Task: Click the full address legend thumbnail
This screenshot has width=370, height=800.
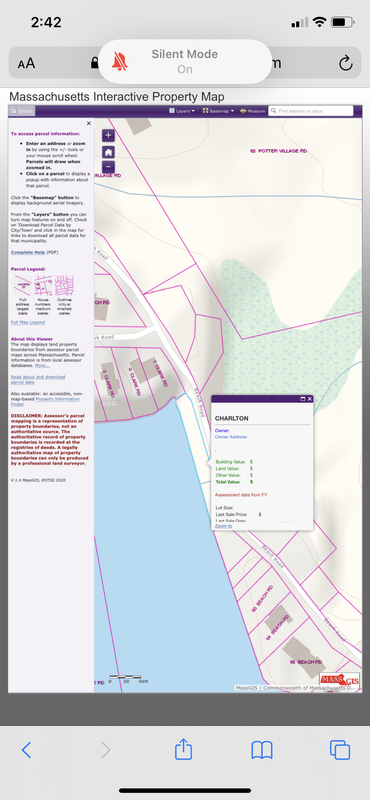Action: pos(22,286)
